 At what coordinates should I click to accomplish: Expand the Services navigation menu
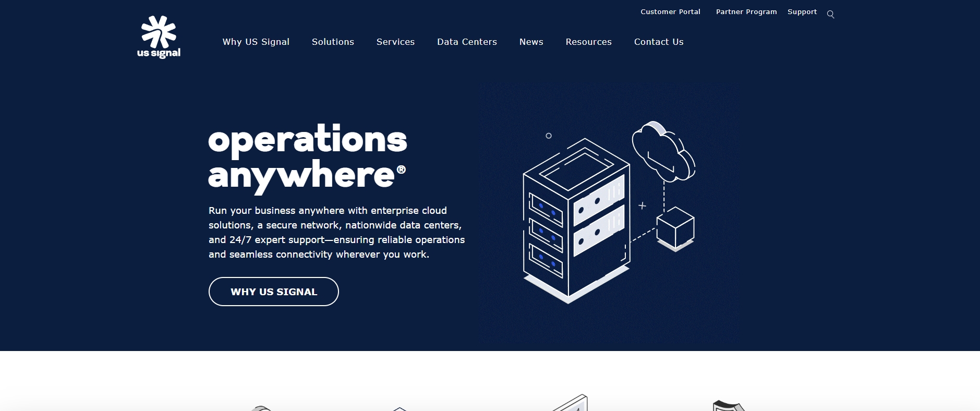(x=395, y=42)
